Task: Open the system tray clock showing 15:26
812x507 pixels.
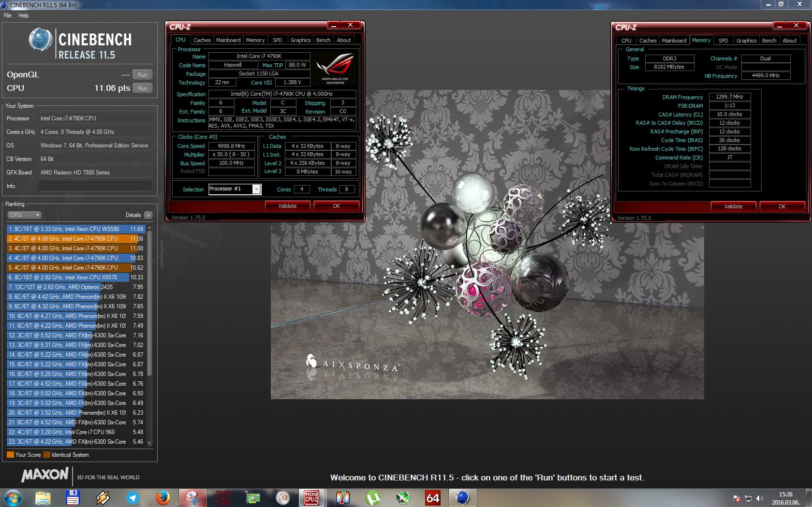Action: point(785,498)
